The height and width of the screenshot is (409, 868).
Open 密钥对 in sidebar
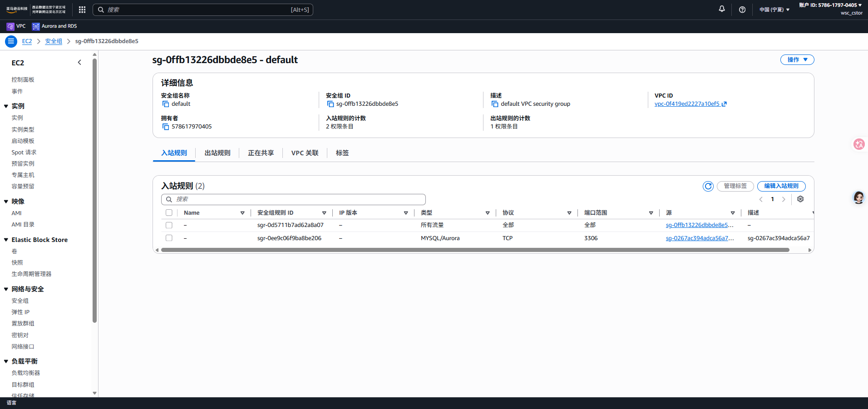pyautogui.click(x=20, y=335)
